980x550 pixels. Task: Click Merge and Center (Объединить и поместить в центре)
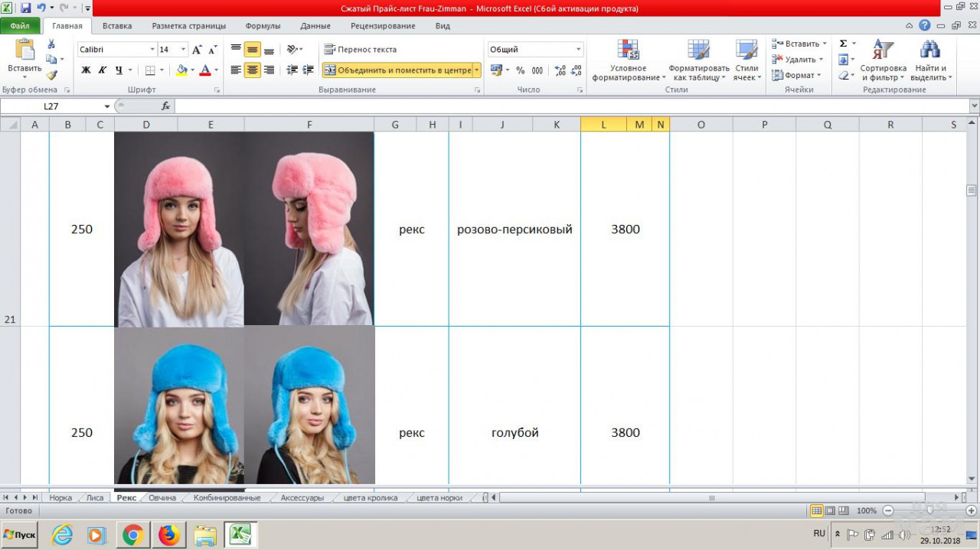[x=397, y=70]
